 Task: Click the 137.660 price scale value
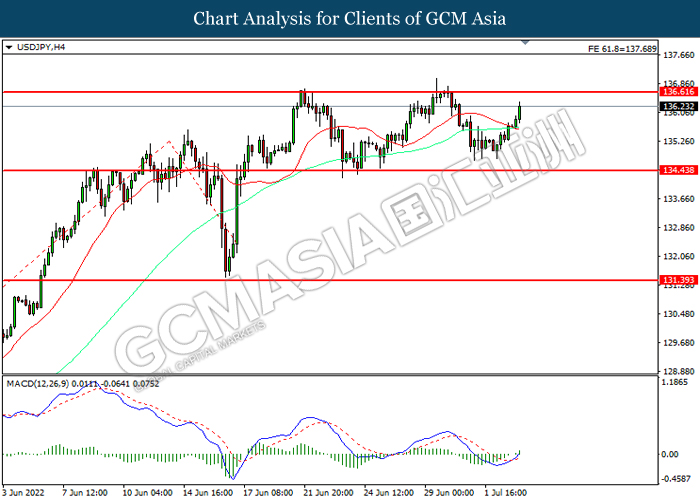[x=679, y=55]
